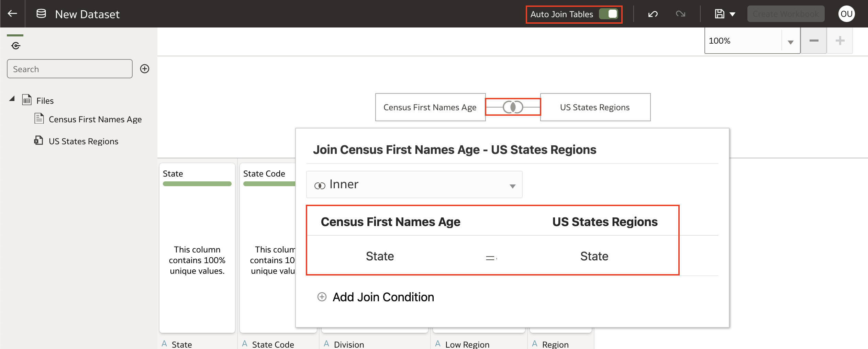Click the join circles icon between tables
868x349 pixels.
[x=513, y=107]
